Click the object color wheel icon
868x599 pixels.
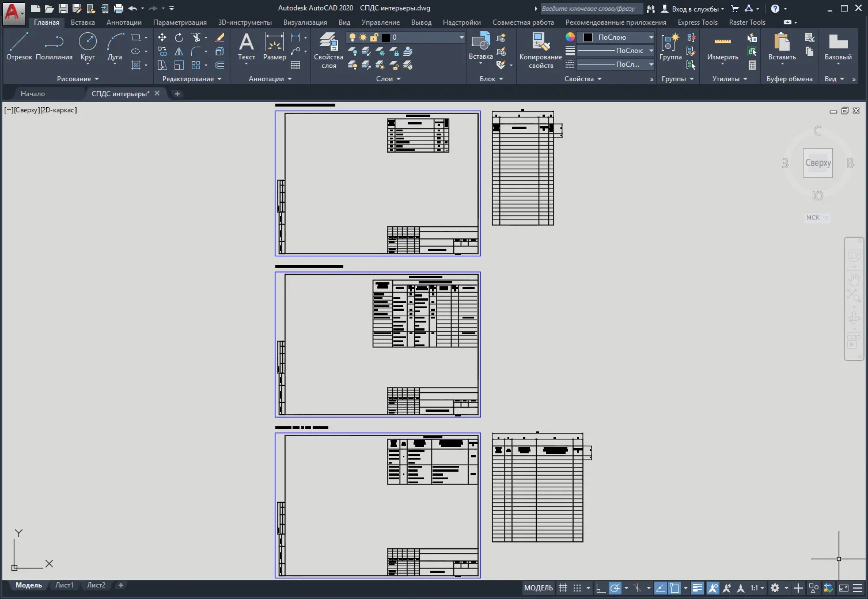click(570, 37)
